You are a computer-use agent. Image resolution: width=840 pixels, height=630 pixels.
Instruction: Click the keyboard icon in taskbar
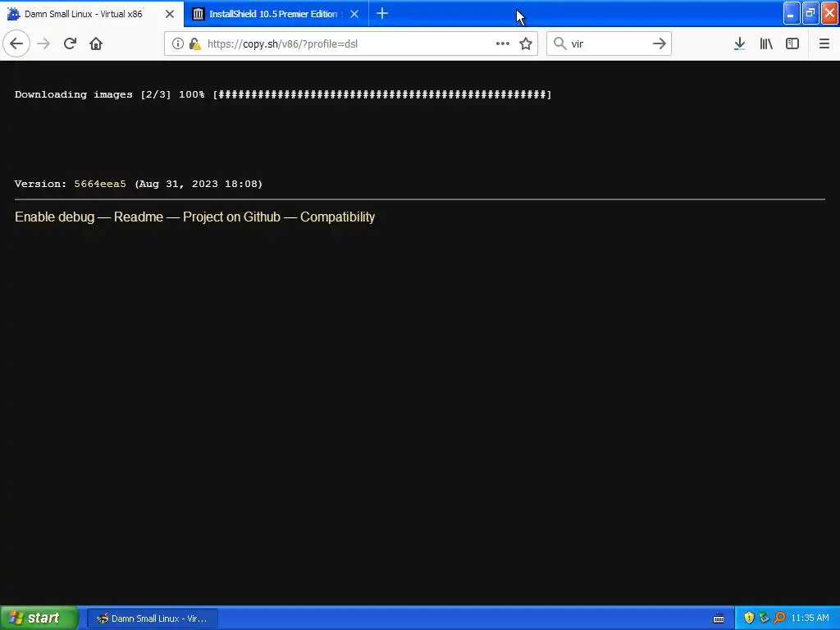click(719, 619)
